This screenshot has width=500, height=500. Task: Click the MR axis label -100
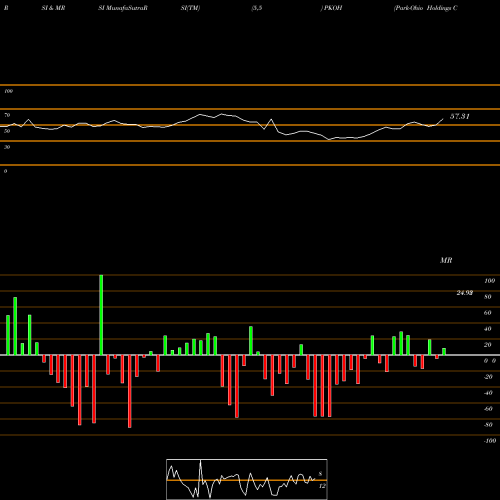[489, 441]
